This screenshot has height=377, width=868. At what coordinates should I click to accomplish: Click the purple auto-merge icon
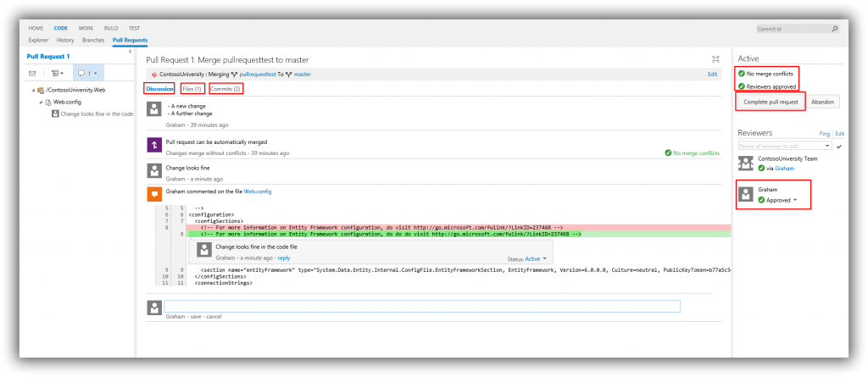pyautogui.click(x=153, y=145)
